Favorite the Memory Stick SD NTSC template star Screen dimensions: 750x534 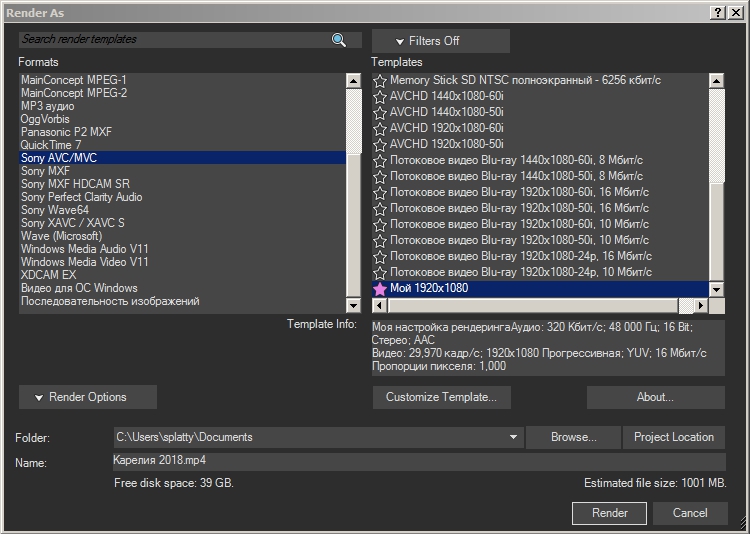tap(380, 81)
